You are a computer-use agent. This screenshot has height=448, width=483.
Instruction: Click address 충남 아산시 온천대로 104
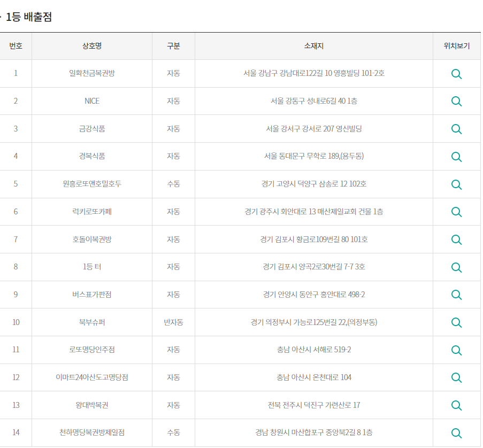(314, 377)
